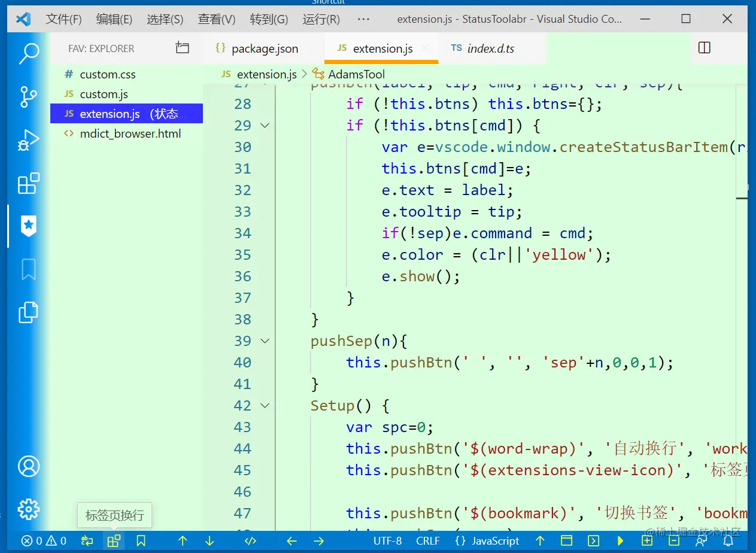Click the new folder icon in FAV: EXPLORER header
The width and height of the screenshot is (756, 553).
(x=182, y=48)
